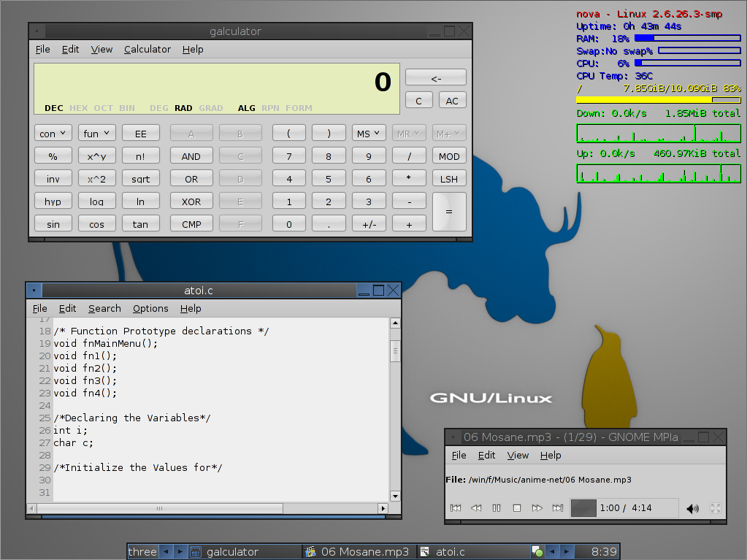The height and width of the screenshot is (560, 747).
Task: Open galculator File menu
Action: (43, 49)
